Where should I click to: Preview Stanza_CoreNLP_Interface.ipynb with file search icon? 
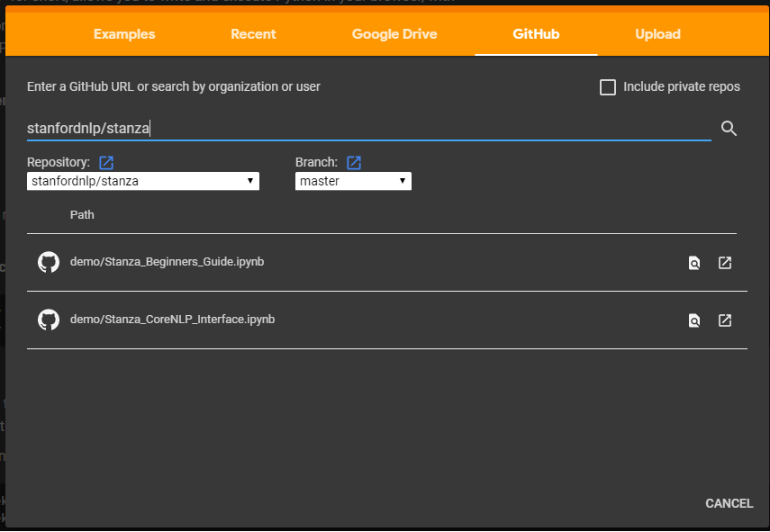[x=693, y=321]
